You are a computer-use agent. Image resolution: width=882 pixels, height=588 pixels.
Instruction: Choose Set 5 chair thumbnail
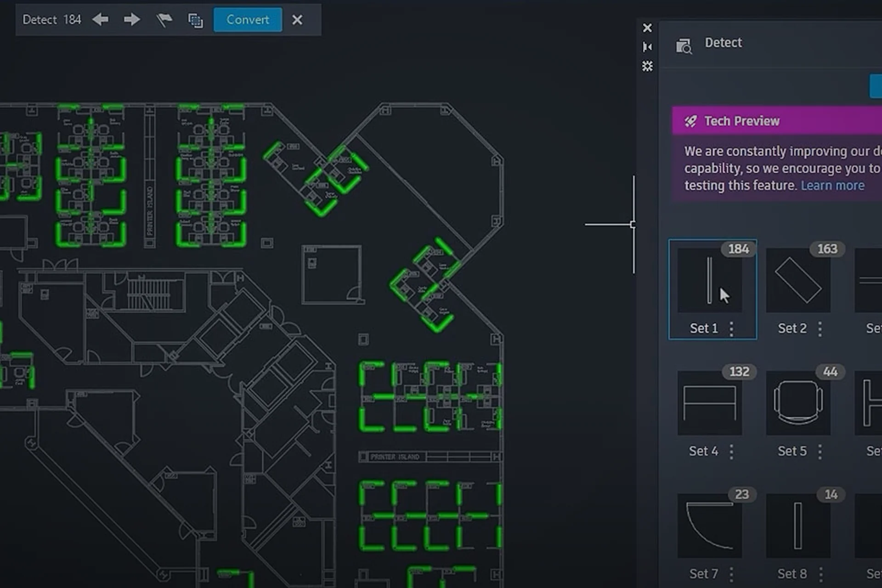[798, 403]
